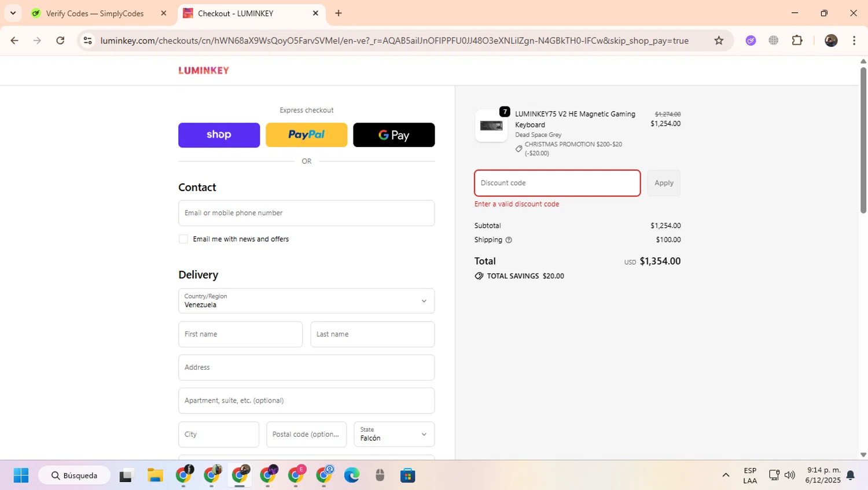Click the keyboard product thumbnail
The height and width of the screenshot is (490, 868).
[x=491, y=126]
